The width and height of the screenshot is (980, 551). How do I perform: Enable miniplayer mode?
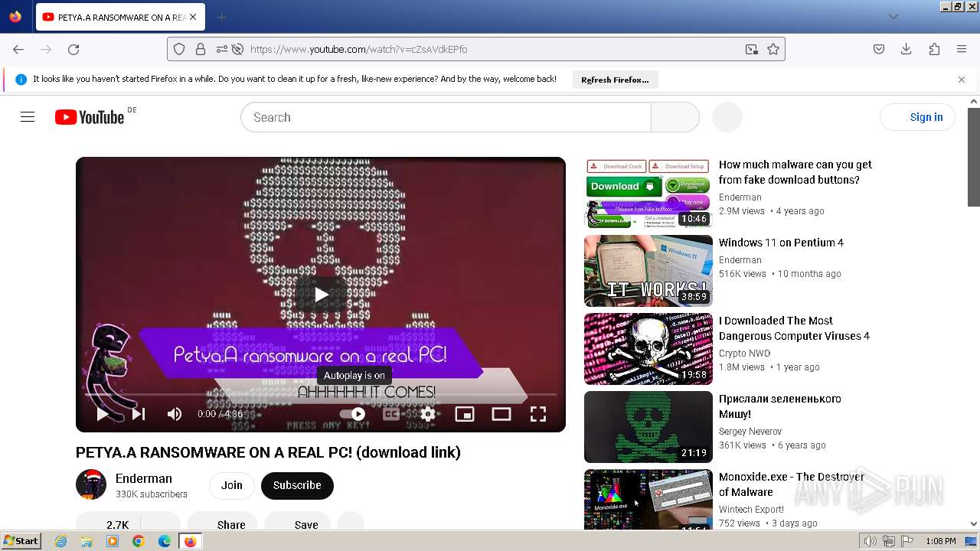pyautogui.click(x=465, y=414)
